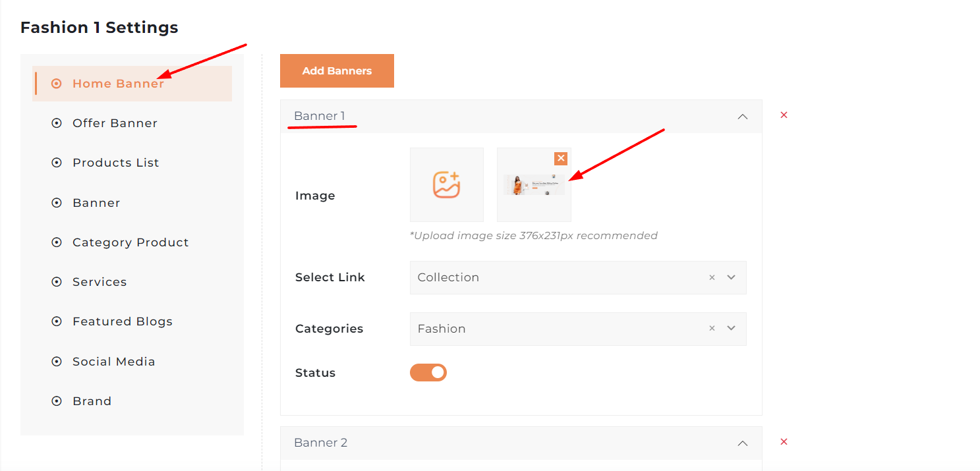Click the Offer Banner bullet icon
This screenshot has width=980, height=471.
57,123
